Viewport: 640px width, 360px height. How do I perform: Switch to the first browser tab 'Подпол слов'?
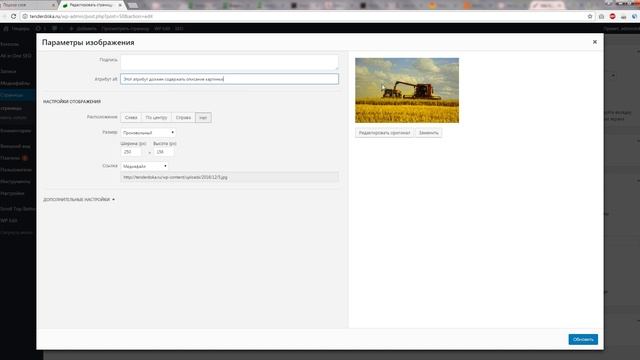tap(28, 5)
